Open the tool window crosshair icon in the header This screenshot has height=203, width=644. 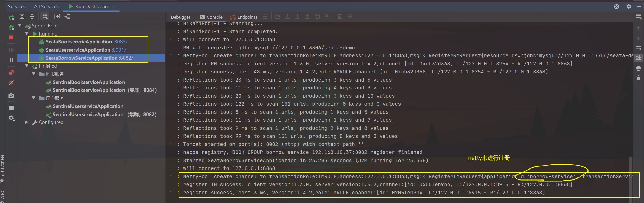tap(616, 6)
